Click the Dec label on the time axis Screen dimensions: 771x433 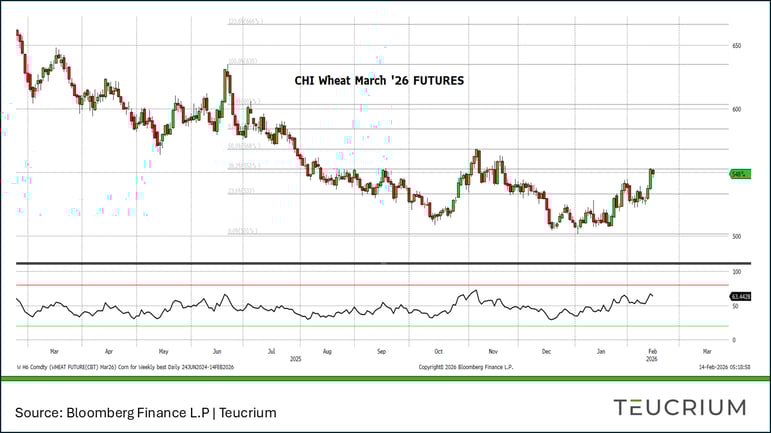point(547,351)
